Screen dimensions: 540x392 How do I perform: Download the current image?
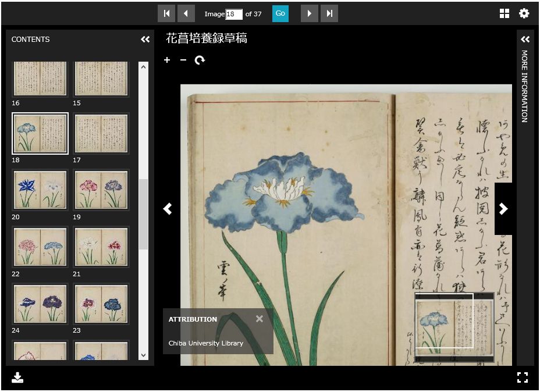point(17,377)
